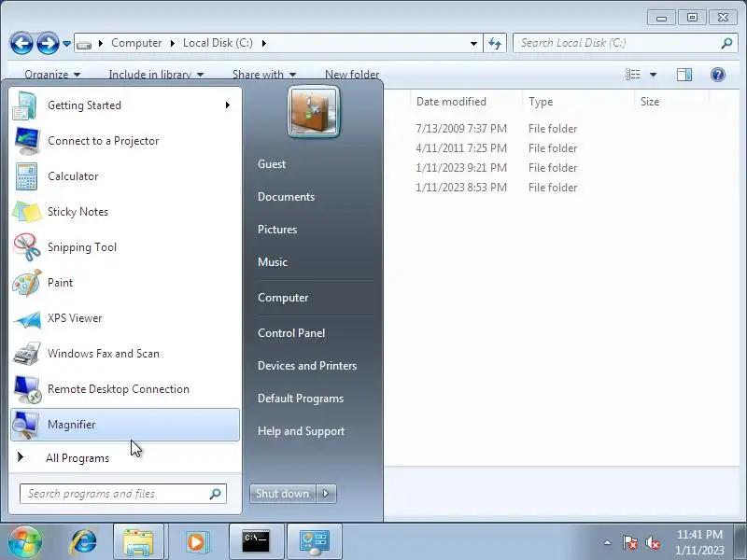Open Guest user folder
The image size is (747, 560).
(x=272, y=164)
